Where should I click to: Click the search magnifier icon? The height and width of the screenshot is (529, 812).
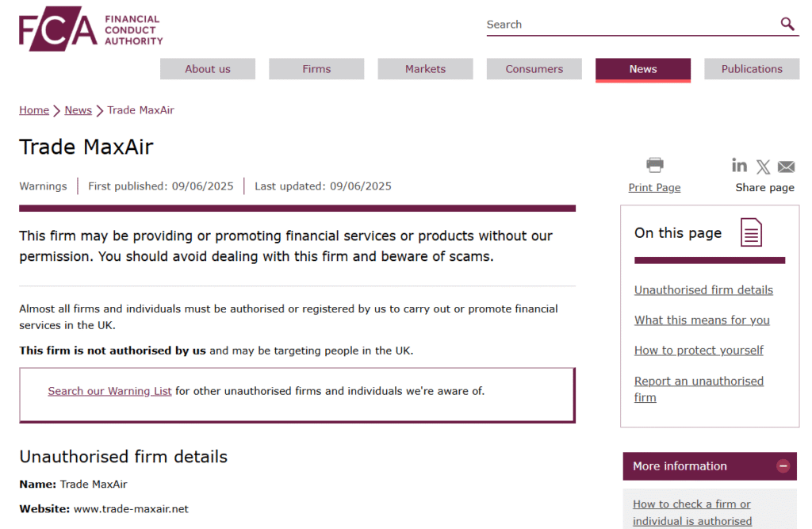(787, 24)
